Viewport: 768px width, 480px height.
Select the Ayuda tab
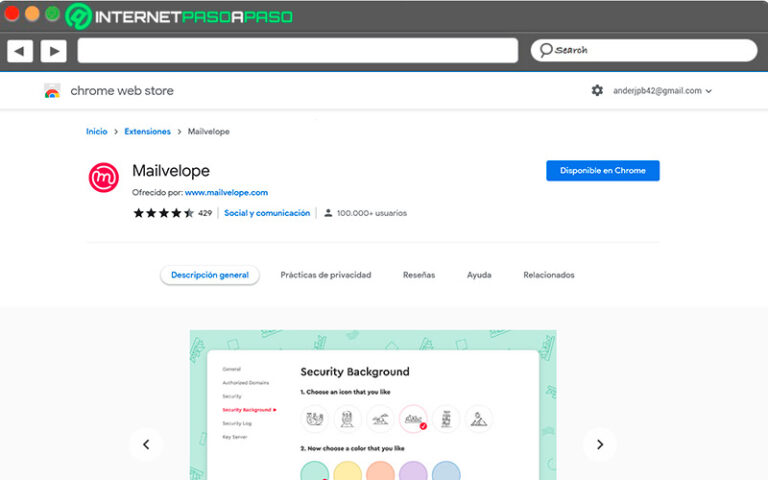click(x=479, y=275)
